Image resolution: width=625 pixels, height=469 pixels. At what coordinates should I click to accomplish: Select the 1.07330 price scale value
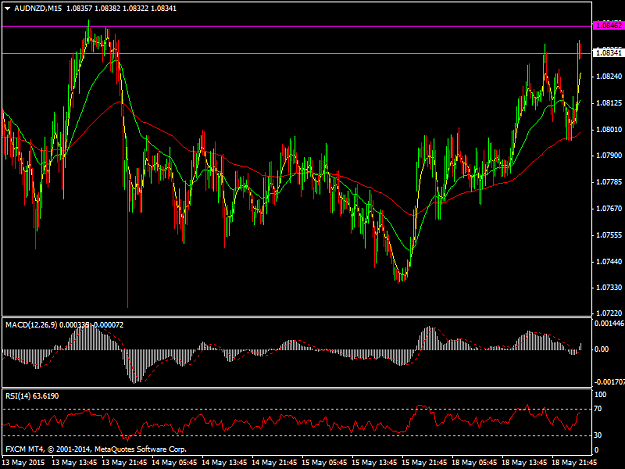tap(609, 287)
